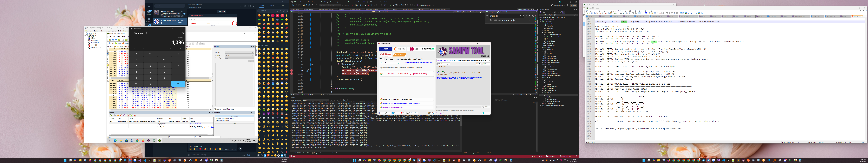
Task: Open the Build menu in Visual Studio
Action: (x=320, y=2)
